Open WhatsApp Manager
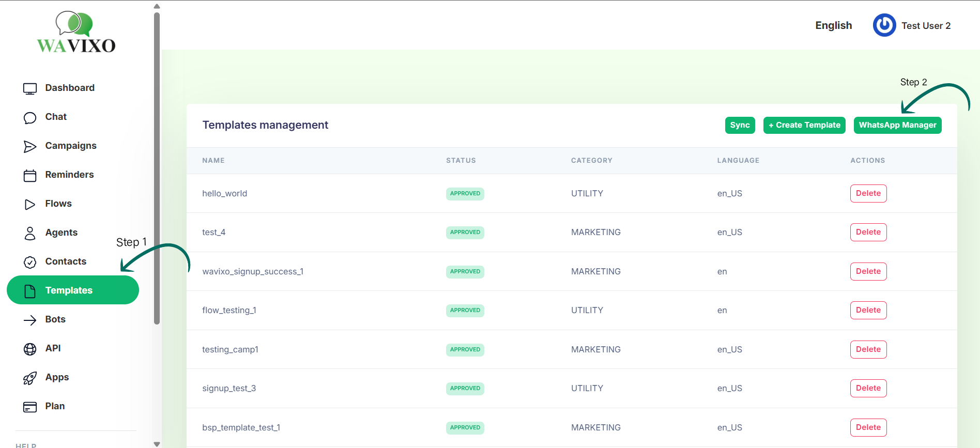This screenshot has width=980, height=448. (897, 125)
